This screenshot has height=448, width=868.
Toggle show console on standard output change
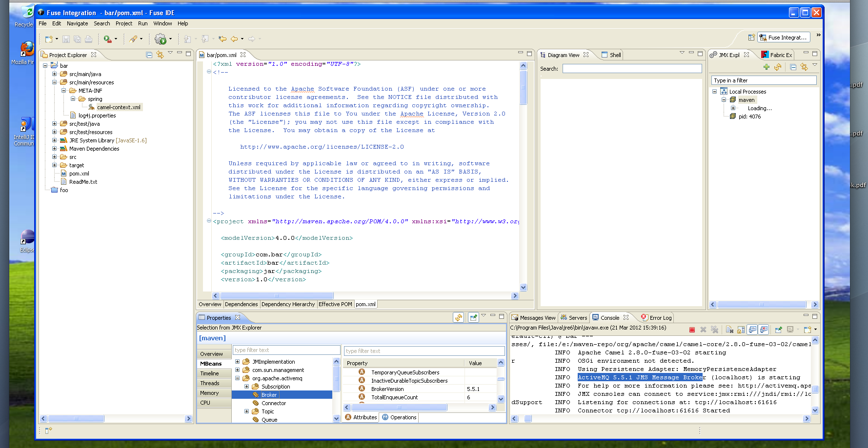click(x=752, y=330)
